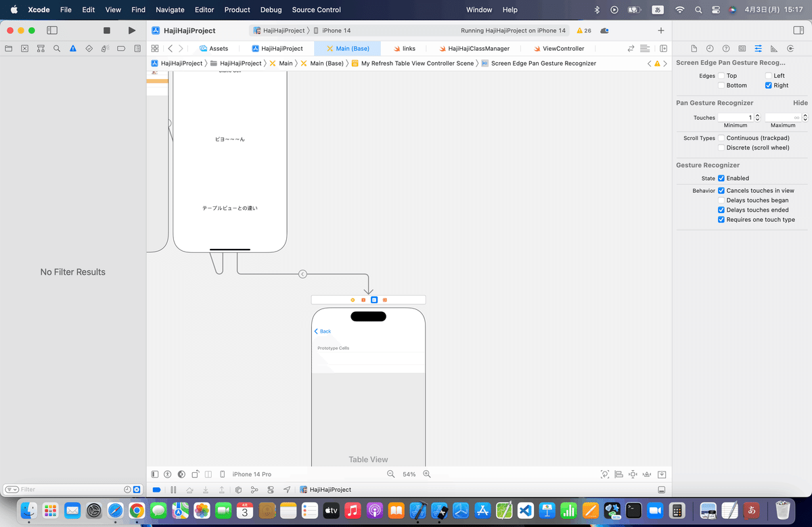
Task: Switch to the HajiHajiClassManager tab
Action: (x=473, y=49)
